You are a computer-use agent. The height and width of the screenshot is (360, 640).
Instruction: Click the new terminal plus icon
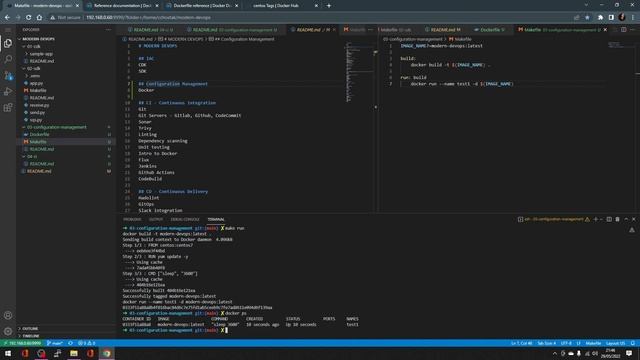[x=596, y=219]
